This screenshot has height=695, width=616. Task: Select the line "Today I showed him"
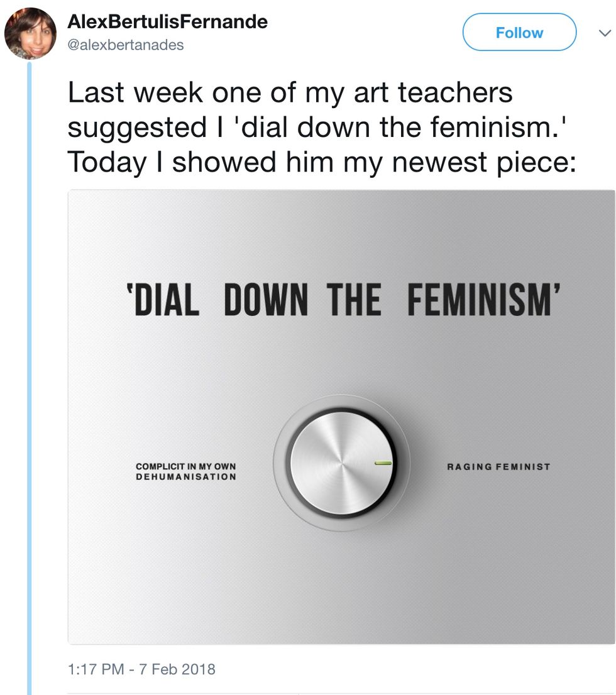[x=321, y=162]
